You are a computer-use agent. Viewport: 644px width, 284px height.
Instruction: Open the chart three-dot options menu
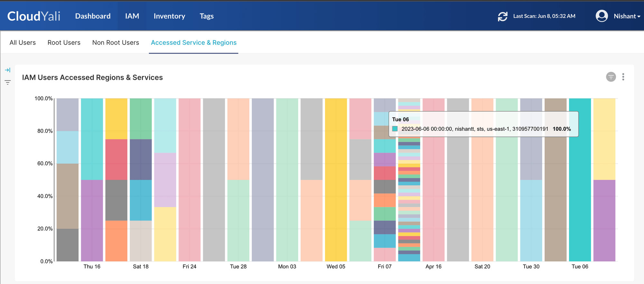(x=623, y=77)
